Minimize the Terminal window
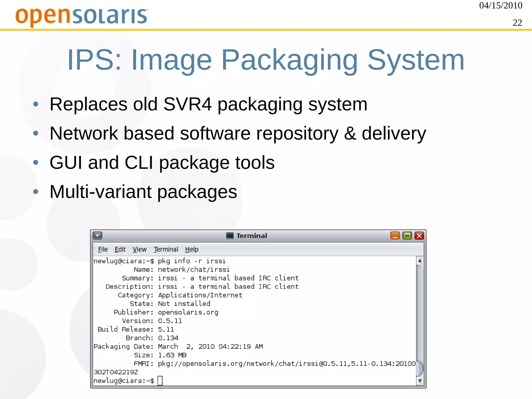This screenshot has height=399, width=532. click(x=395, y=236)
